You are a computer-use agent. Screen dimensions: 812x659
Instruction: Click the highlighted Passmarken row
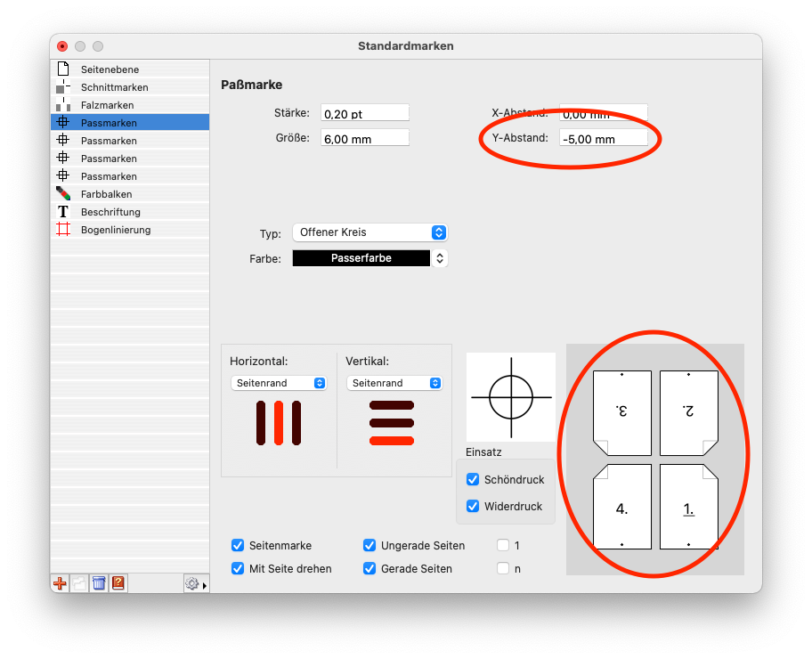130,122
